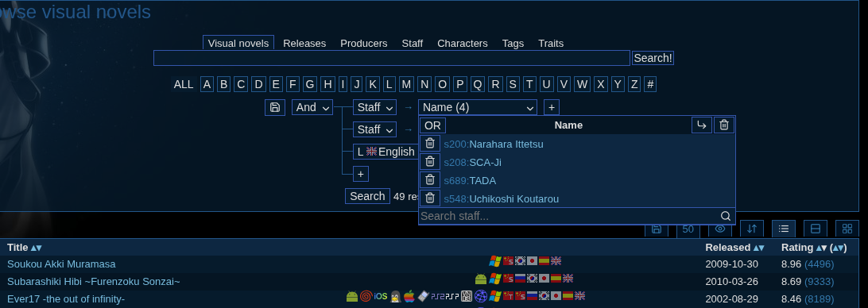868x308 pixels.
Task: Filter titles starting with K
Action: (373, 85)
